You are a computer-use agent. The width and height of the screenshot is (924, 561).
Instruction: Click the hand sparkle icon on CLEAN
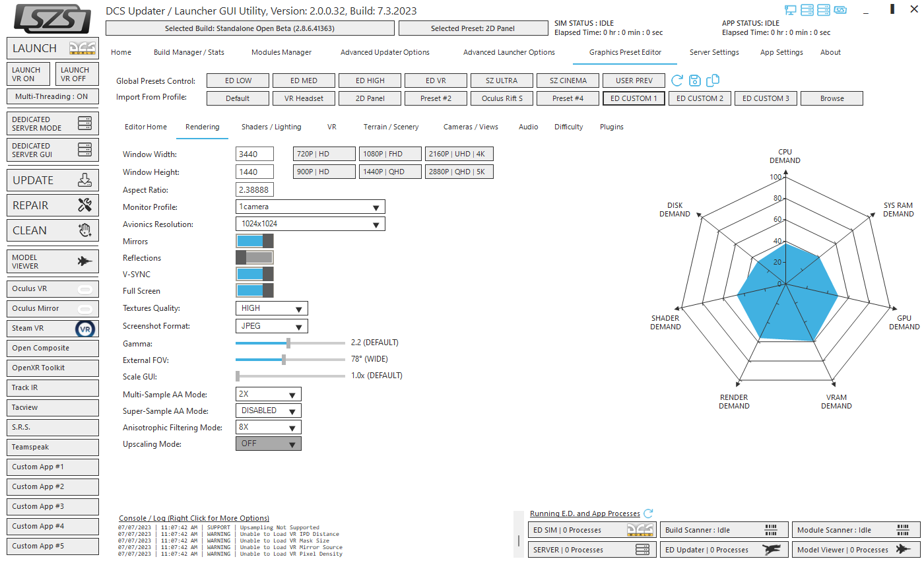84,230
